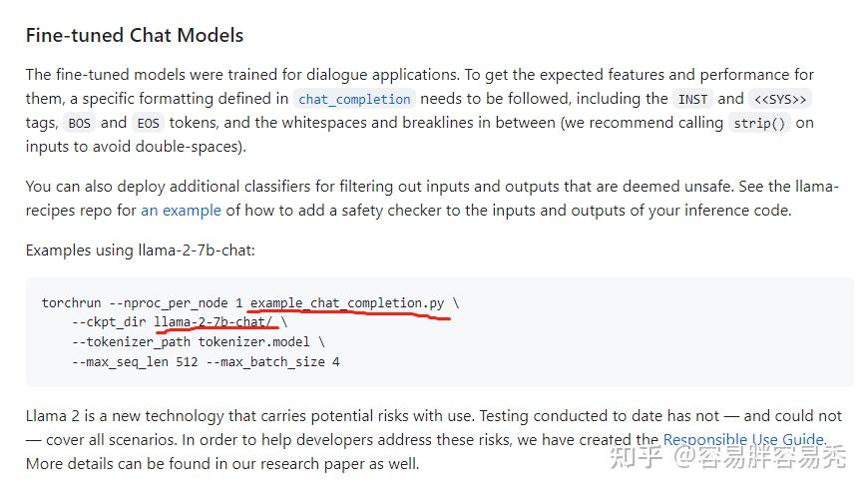The width and height of the screenshot is (868, 491).
Task: Click the strip() inline code snippet
Action: point(759,123)
